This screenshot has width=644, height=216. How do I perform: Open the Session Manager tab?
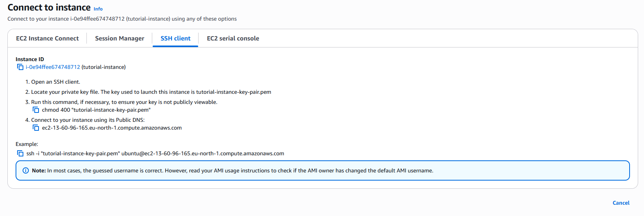(120, 38)
